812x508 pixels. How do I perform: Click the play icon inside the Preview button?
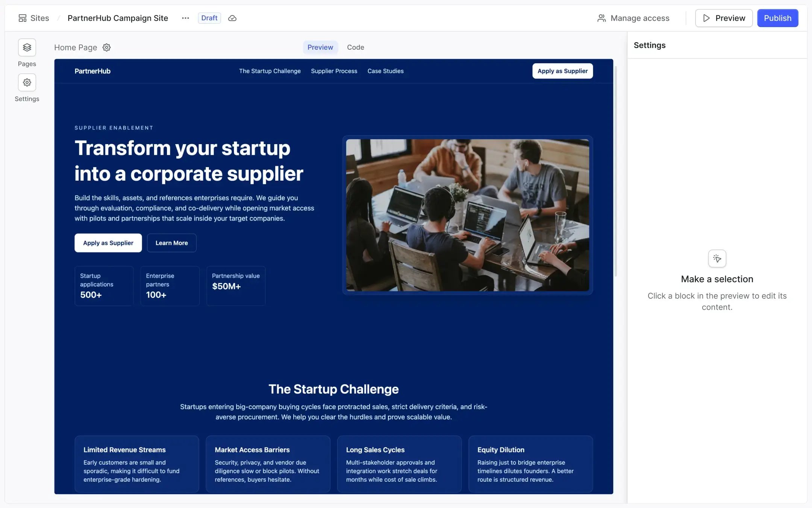pyautogui.click(x=707, y=18)
